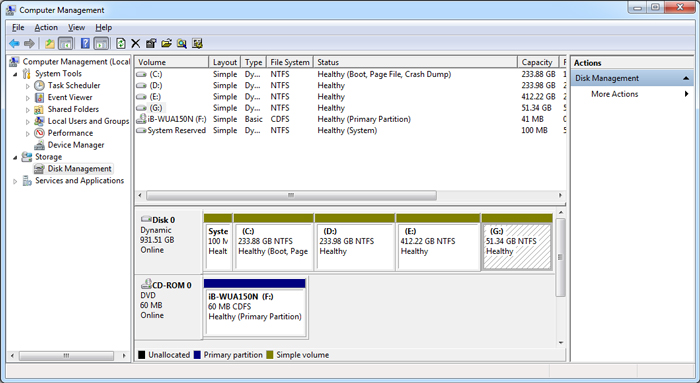Expand the Shared Folders node

(x=28, y=110)
